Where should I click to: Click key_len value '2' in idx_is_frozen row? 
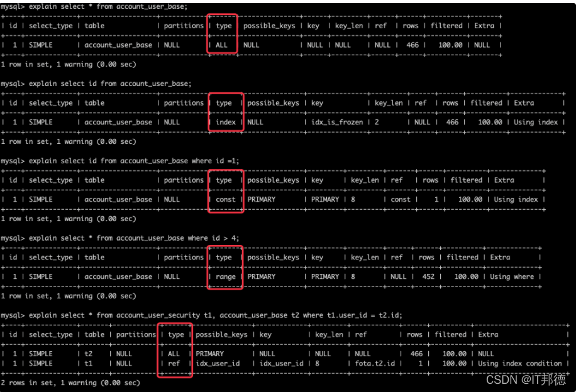point(377,122)
